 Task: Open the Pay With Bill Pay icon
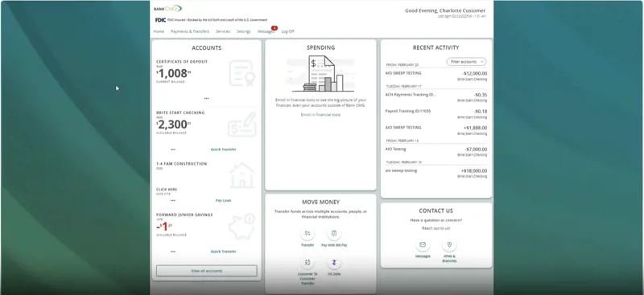point(334,233)
